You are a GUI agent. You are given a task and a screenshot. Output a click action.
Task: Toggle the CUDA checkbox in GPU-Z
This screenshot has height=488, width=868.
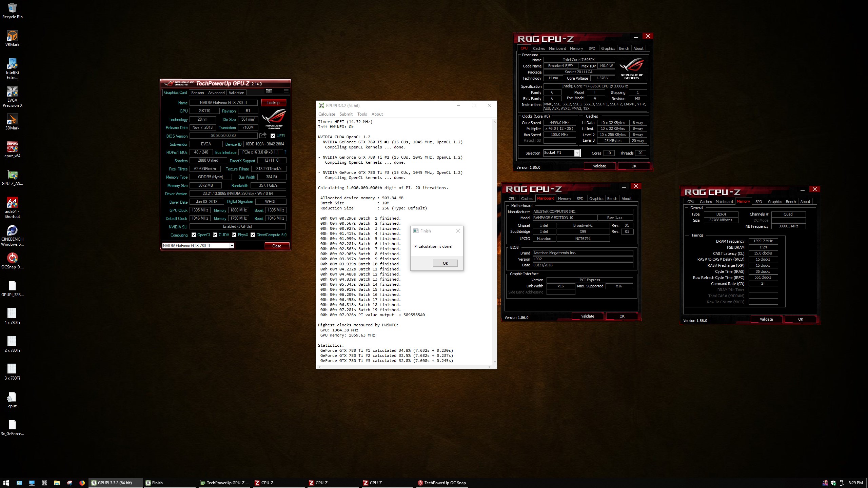[215, 235]
